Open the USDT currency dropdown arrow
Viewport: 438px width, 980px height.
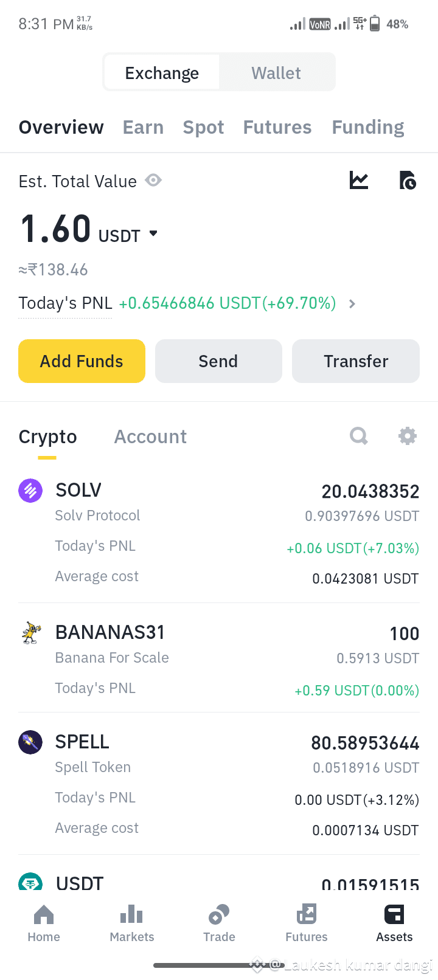coord(153,233)
